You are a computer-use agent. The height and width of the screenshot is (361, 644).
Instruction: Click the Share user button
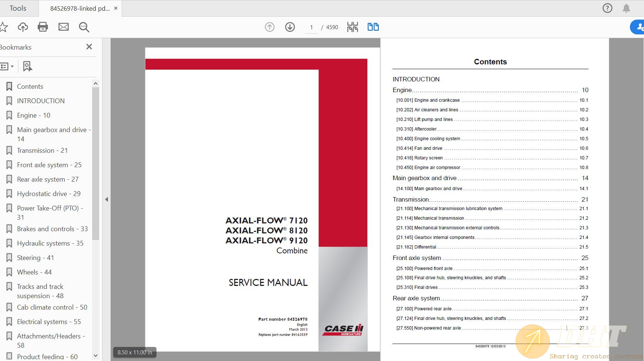[x=638, y=27]
